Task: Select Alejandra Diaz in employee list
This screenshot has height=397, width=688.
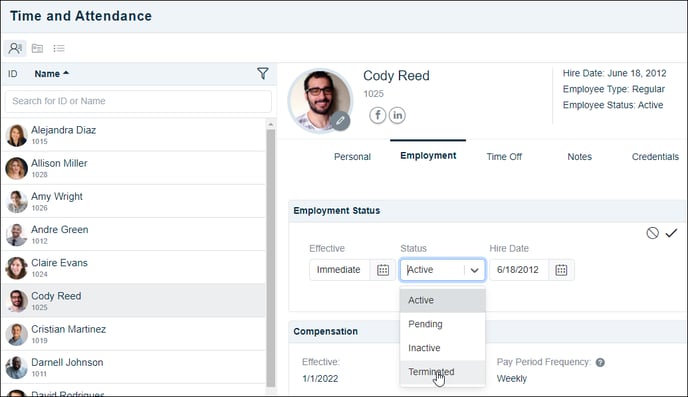Action: pos(134,135)
